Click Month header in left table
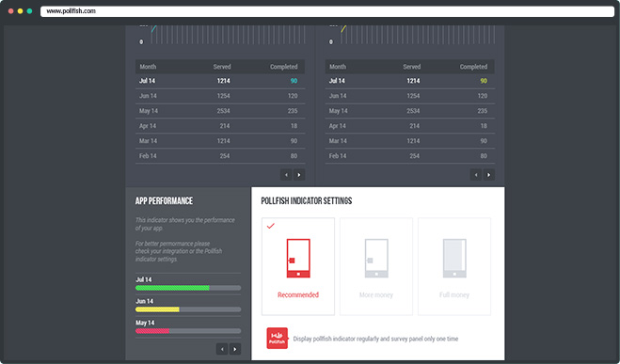The image size is (620, 364). tap(148, 67)
